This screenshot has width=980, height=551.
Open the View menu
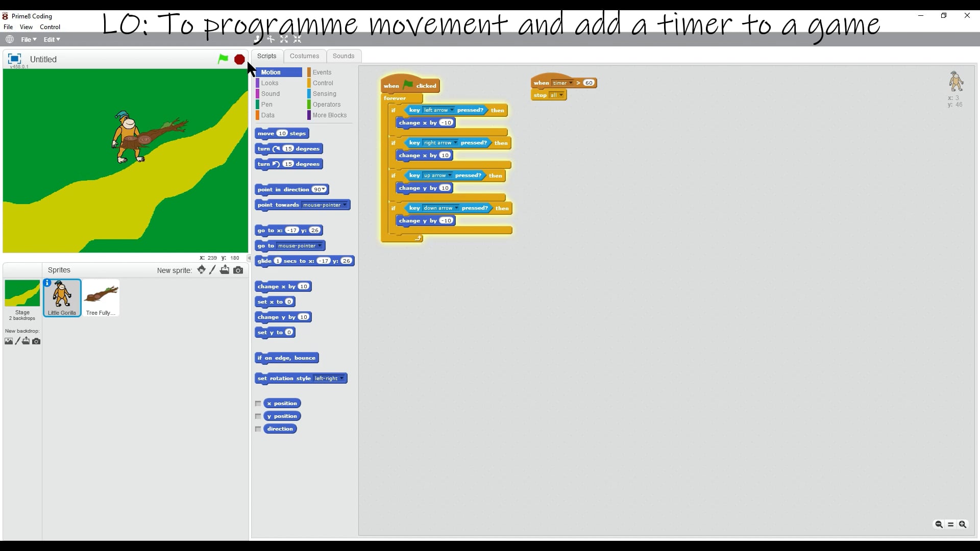(26, 27)
